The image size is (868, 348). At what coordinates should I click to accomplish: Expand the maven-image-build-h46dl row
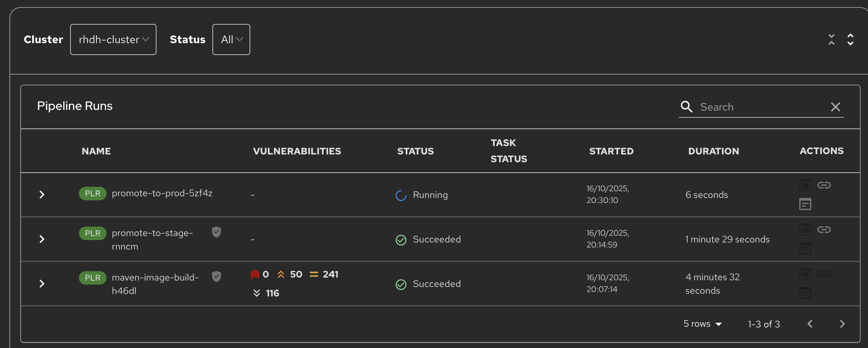click(42, 284)
